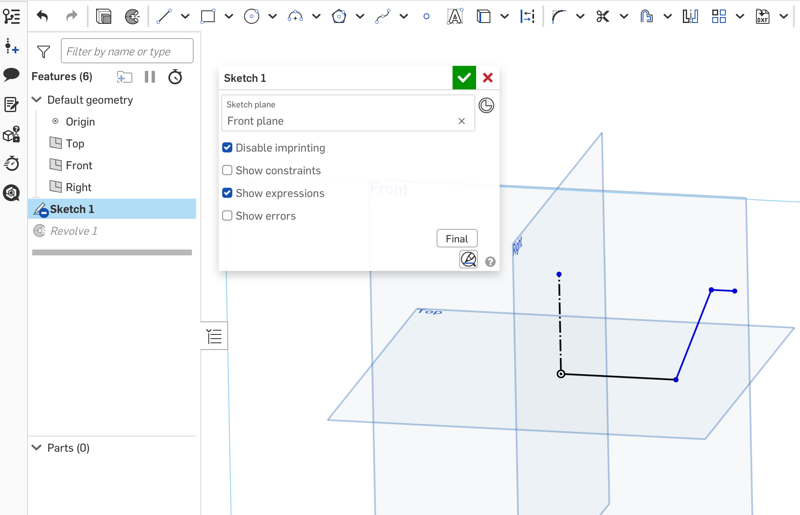Image resolution: width=800 pixels, height=515 pixels.
Task: Select the Circle sketch tool
Action: (x=252, y=16)
